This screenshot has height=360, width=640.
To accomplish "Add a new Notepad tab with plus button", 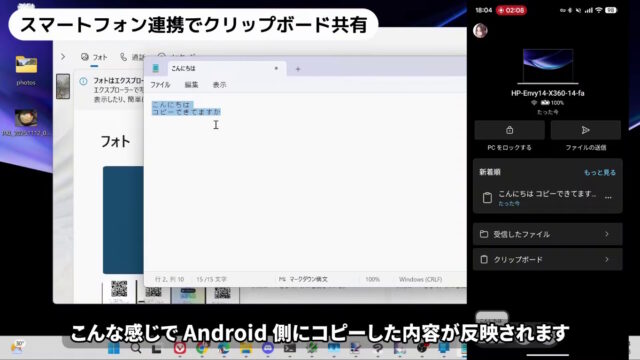I will [x=298, y=69].
